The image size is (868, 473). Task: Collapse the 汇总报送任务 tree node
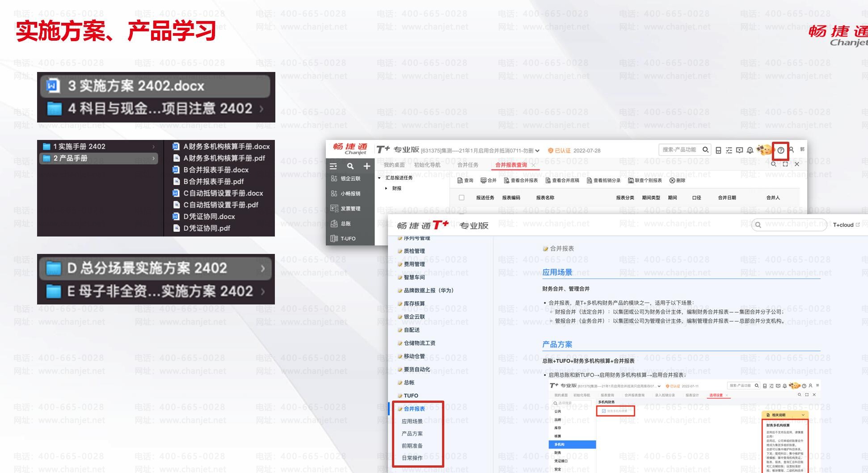(379, 178)
